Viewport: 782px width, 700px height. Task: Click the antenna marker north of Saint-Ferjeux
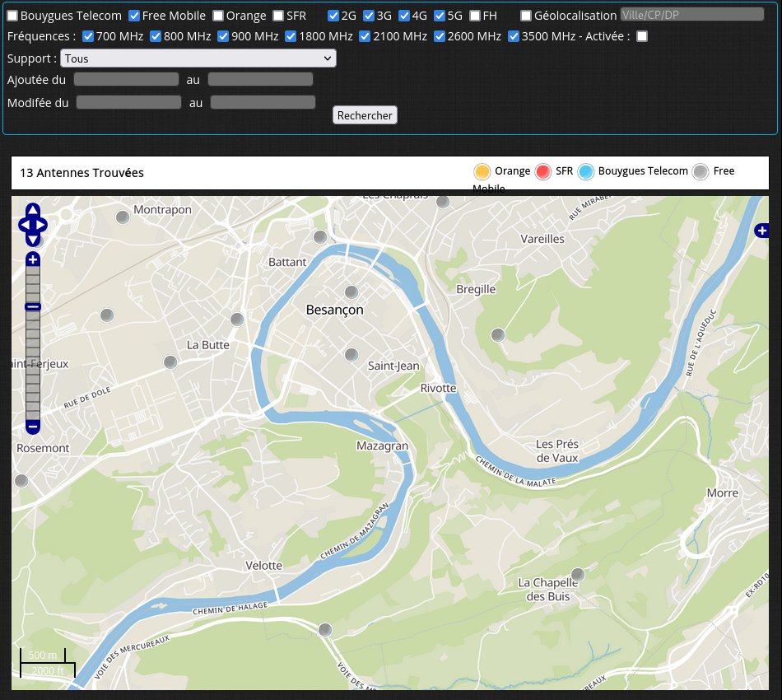[107, 315]
